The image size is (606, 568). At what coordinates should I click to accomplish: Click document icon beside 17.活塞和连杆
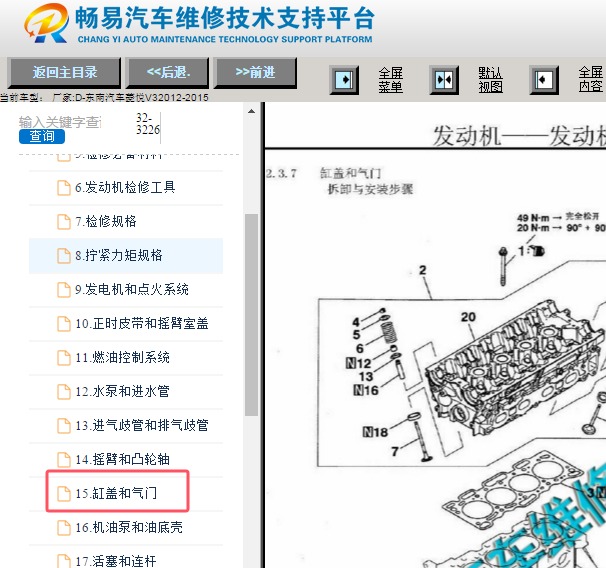point(64,561)
